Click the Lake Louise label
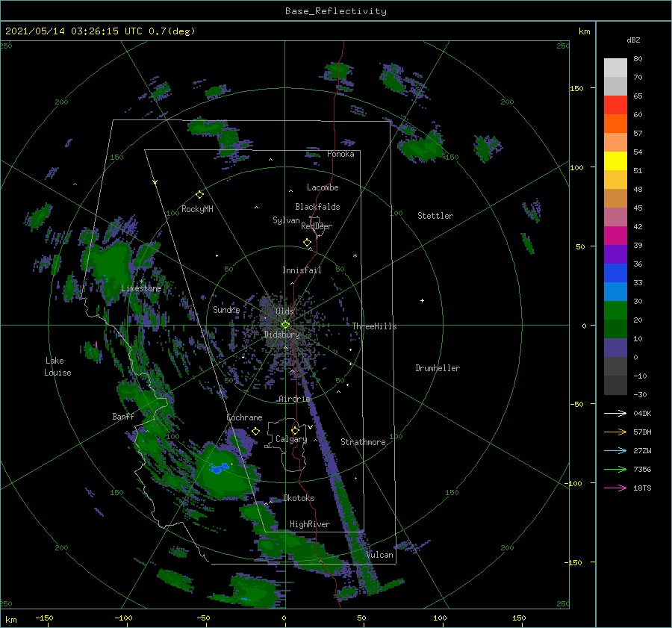 (57, 367)
